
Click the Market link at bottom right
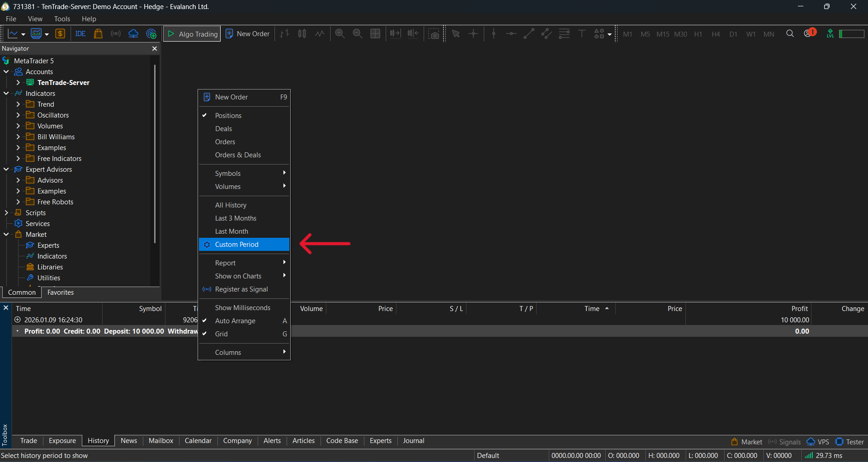[x=746, y=442]
